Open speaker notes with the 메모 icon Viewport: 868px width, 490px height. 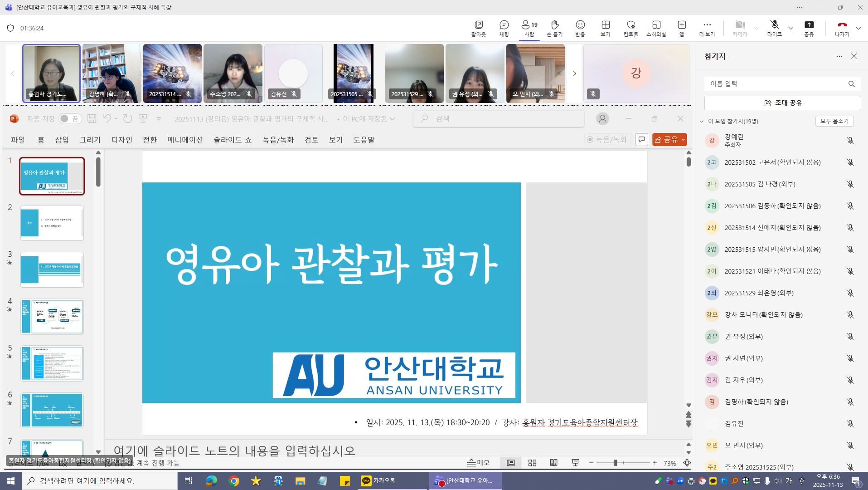tap(478, 462)
